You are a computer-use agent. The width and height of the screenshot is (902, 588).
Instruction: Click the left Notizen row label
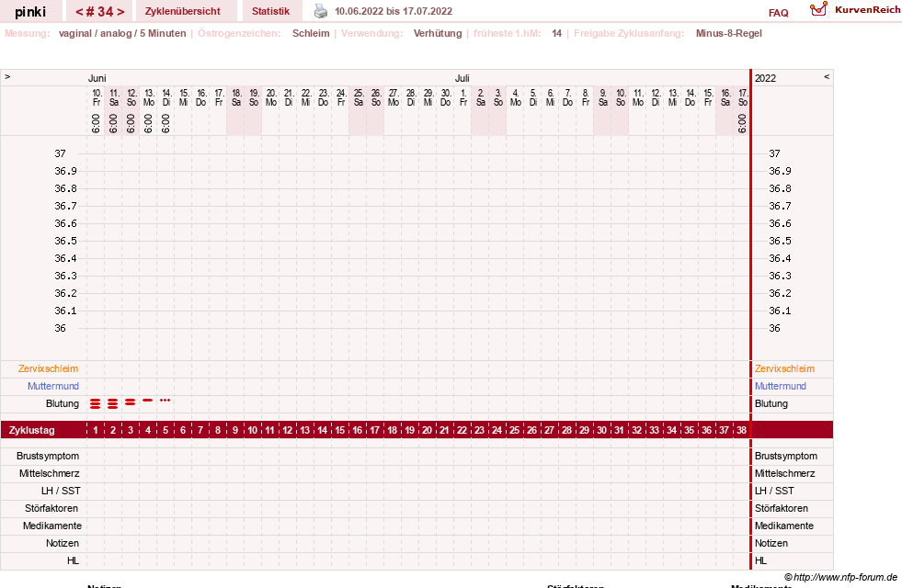(x=63, y=543)
